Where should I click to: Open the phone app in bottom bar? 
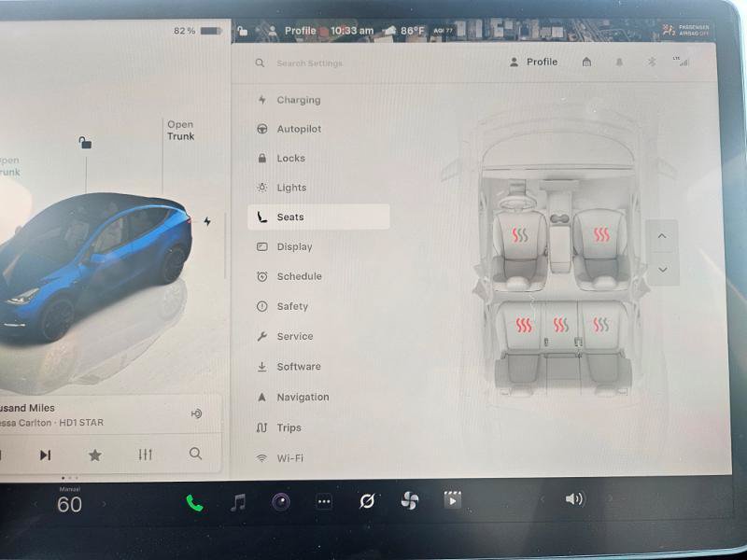[x=194, y=502]
